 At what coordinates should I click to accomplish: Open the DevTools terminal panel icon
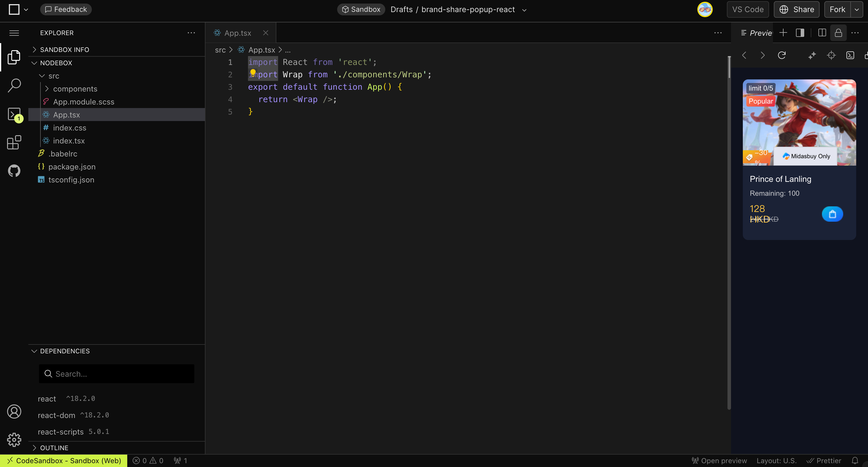[14, 114]
